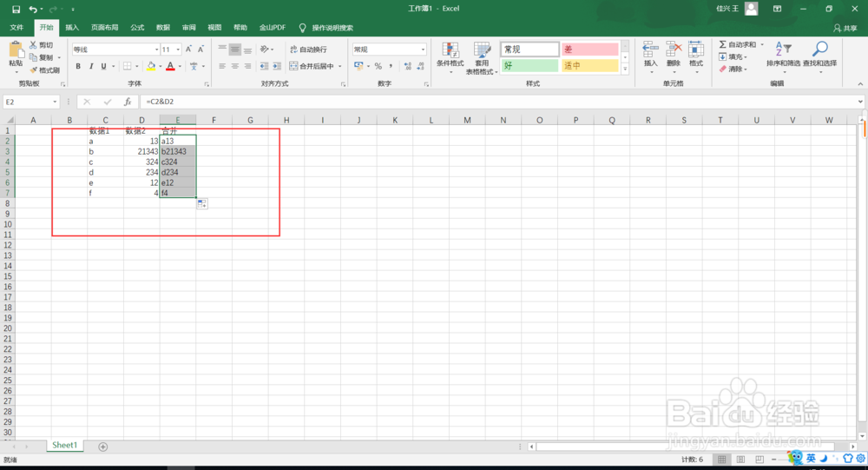
Task: Apply the Bad (差) cell style
Action: pyautogui.click(x=589, y=50)
